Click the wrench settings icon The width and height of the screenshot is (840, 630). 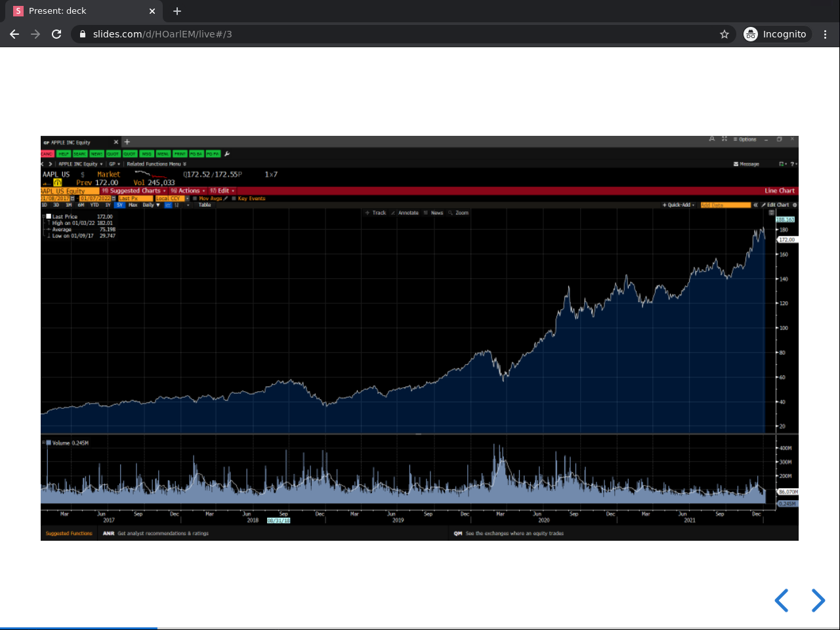227,154
